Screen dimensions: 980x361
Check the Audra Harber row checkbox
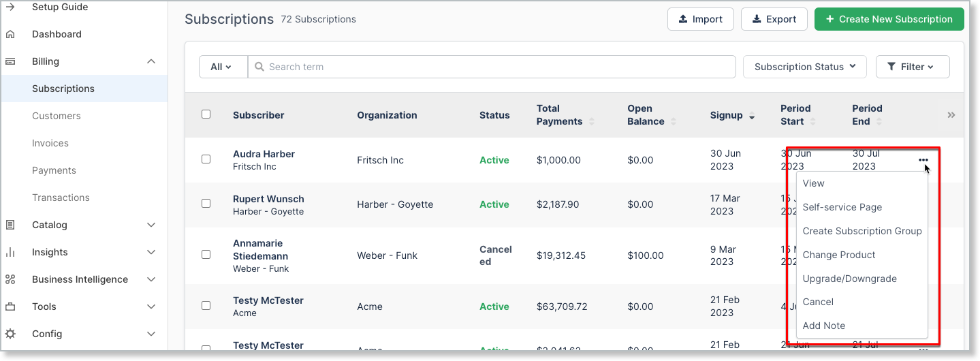206,159
